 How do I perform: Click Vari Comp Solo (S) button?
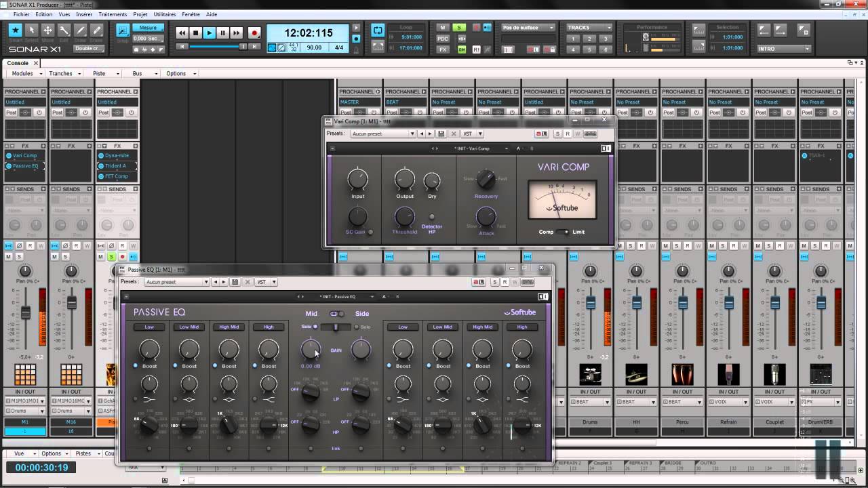click(x=557, y=134)
